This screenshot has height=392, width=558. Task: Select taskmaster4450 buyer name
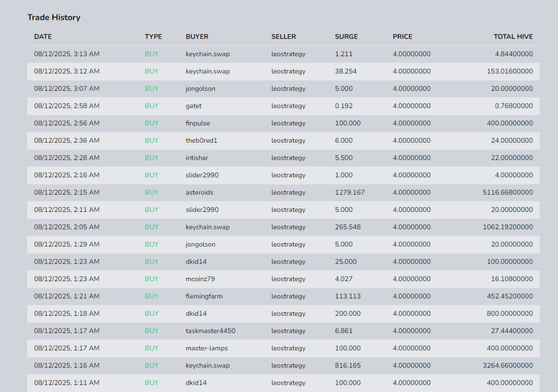click(x=210, y=331)
